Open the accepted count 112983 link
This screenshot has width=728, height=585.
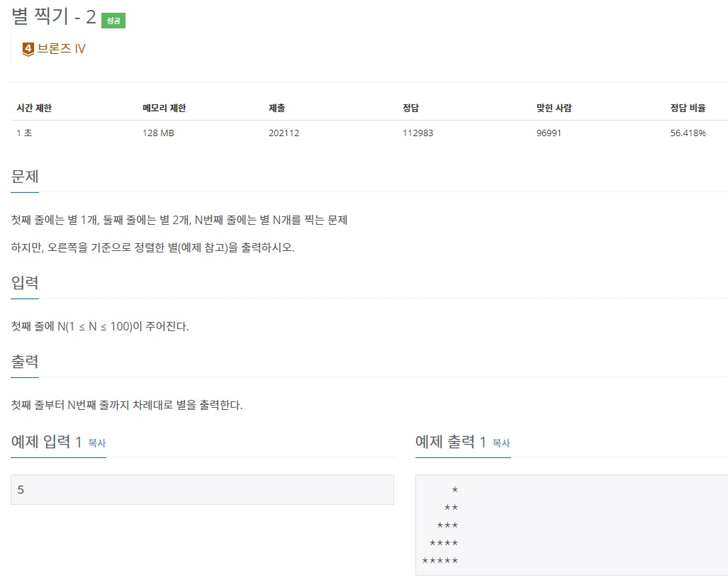(418, 133)
